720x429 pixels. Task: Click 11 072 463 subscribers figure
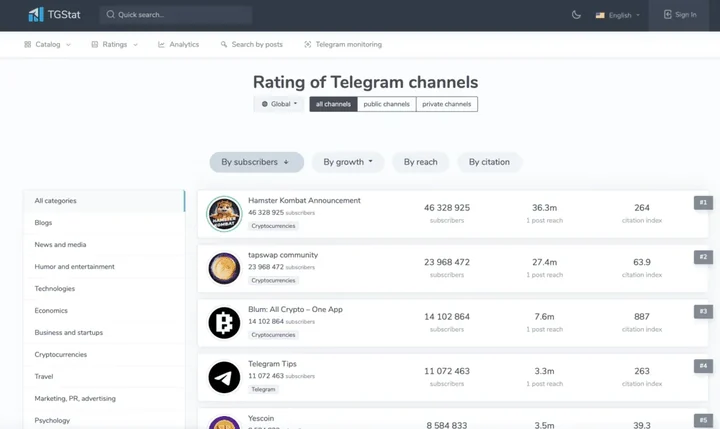point(447,371)
